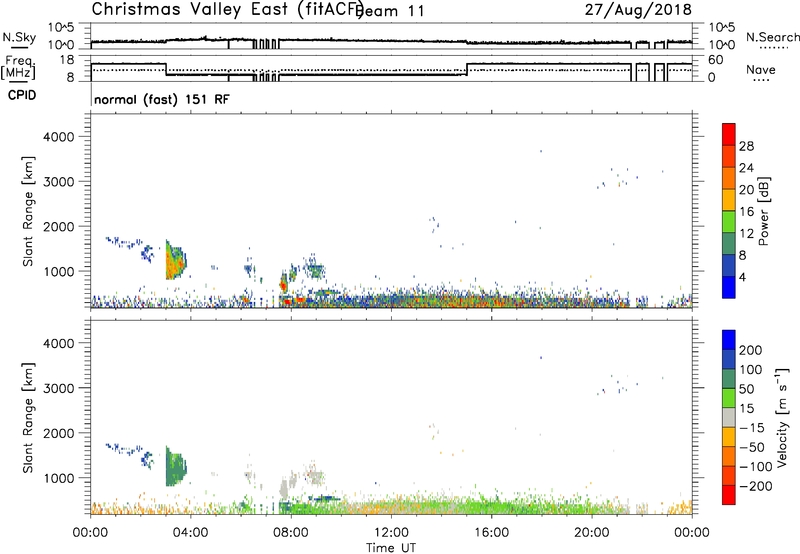Image resolution: width=800 pixels, height=554 pixels.
Task: Click the 'Christmas Valley East (fitACF)' title
Action: [227, 10]
